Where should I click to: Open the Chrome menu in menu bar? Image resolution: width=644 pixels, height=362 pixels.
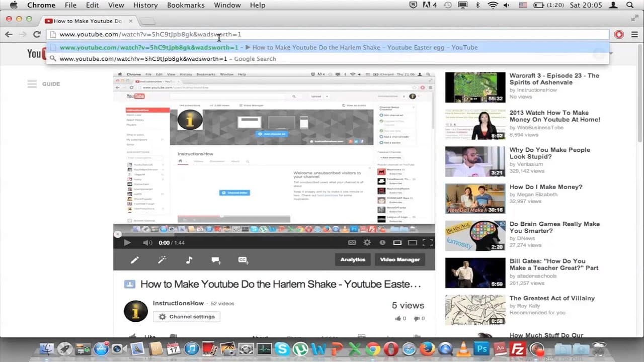(x=41, y=5)
